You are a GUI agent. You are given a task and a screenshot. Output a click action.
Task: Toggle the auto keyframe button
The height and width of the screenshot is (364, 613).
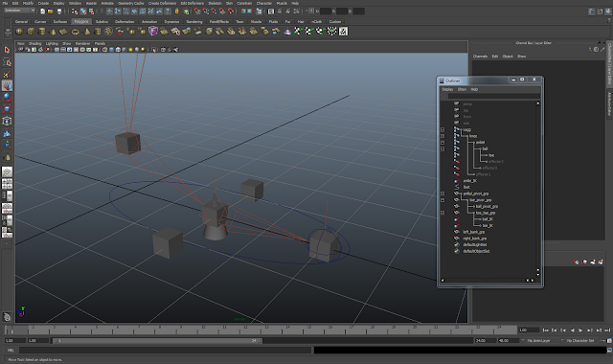click(x=609, y=341)
